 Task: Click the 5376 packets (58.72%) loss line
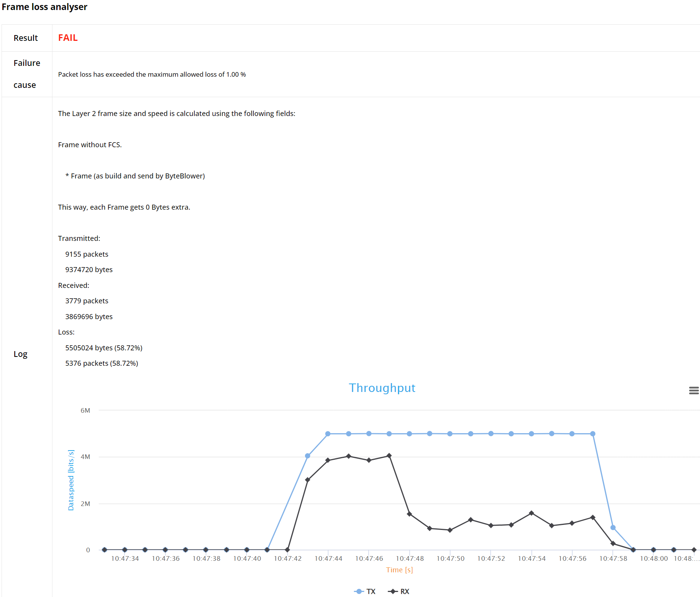(101, 363)
